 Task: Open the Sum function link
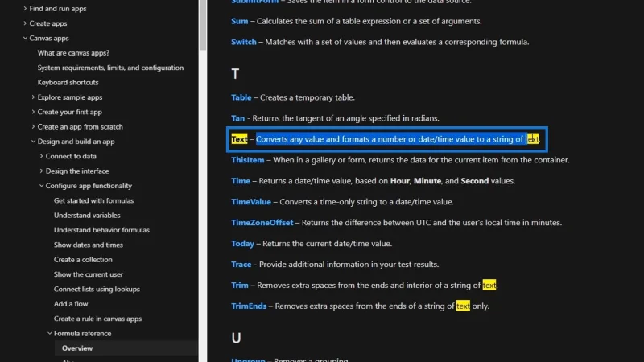(239, 21)
